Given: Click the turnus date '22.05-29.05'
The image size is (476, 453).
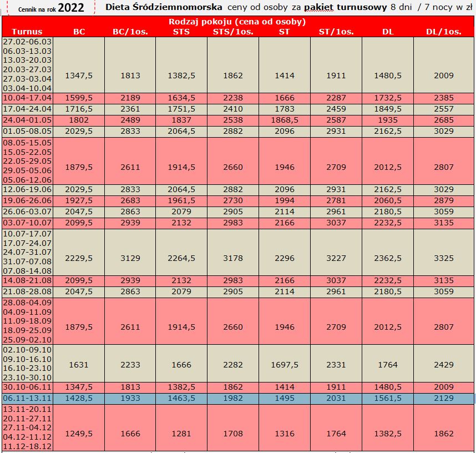Looking at the screenshot, I should 27,161.
